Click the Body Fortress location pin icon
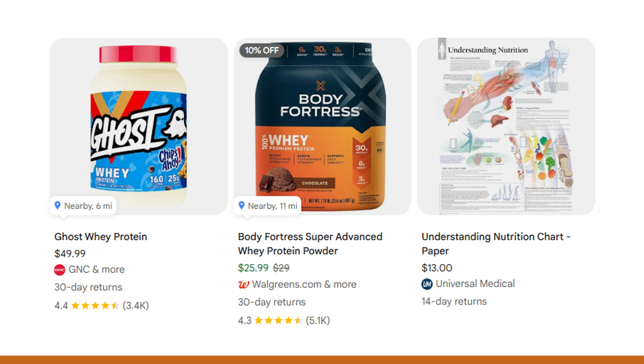This screenshot has height=364, width=644. [x=241, y=205]
